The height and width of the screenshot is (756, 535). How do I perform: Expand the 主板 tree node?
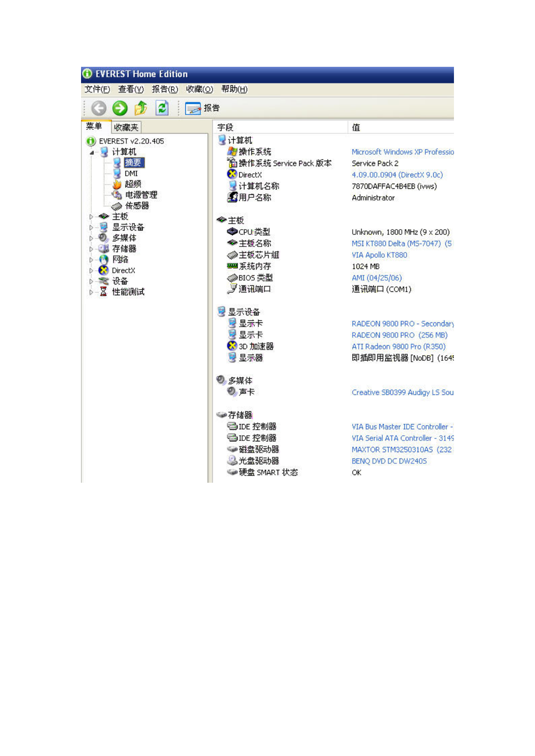point(91,217)
